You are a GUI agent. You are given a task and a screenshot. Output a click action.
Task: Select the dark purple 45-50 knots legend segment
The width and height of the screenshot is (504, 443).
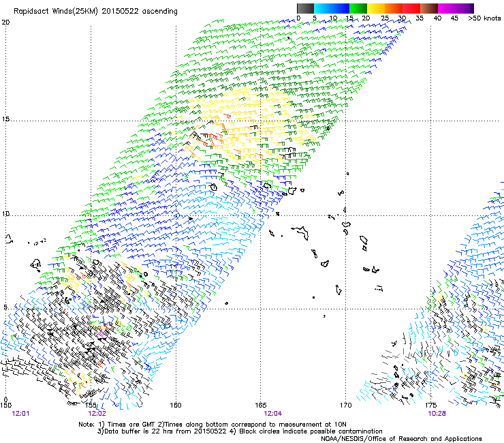[464, 8]
